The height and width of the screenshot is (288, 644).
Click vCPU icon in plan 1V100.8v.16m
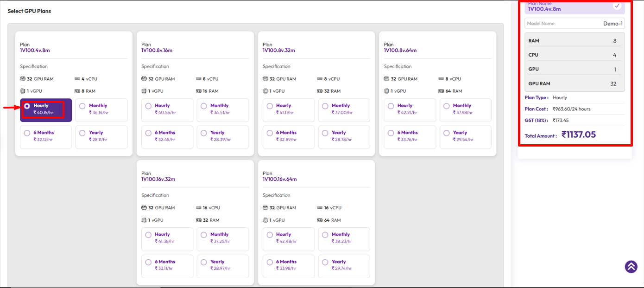pyautogui.click(x=199, y=79)
